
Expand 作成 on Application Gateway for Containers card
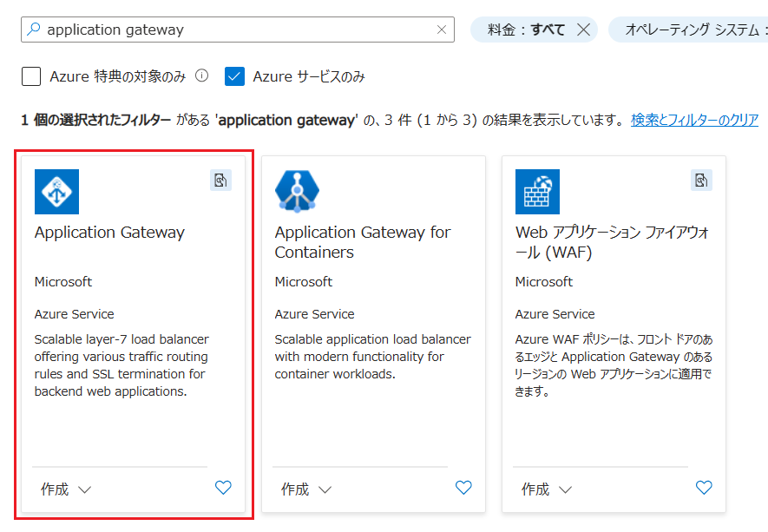pos(306,489)
